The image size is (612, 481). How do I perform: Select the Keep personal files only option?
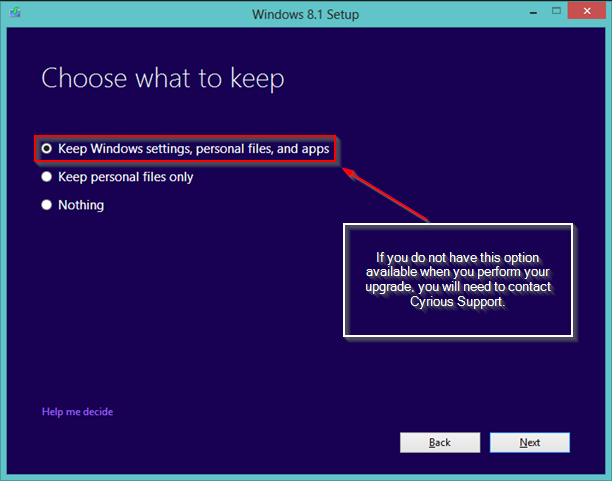point(117,177)
